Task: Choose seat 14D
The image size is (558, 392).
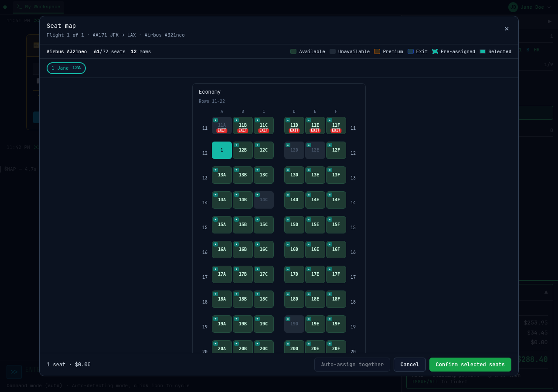Action: click(294, 200)
